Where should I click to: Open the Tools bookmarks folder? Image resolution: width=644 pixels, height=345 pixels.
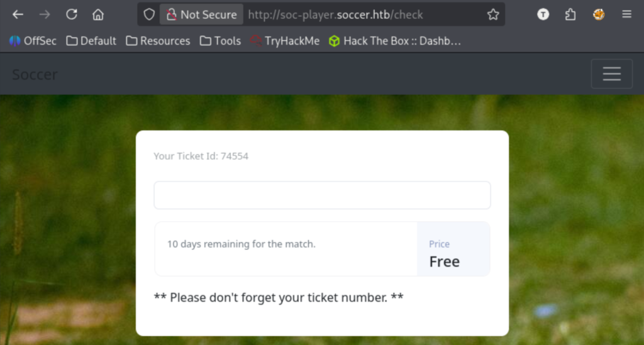(x=220, y=41)
